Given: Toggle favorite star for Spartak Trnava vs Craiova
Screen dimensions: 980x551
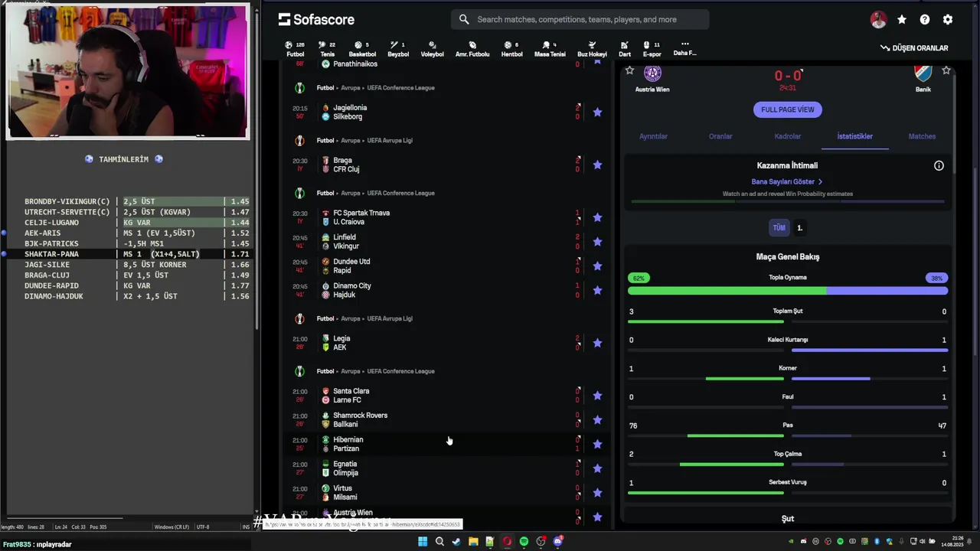Looking at the screenshot, I should (x=597, y=218).
